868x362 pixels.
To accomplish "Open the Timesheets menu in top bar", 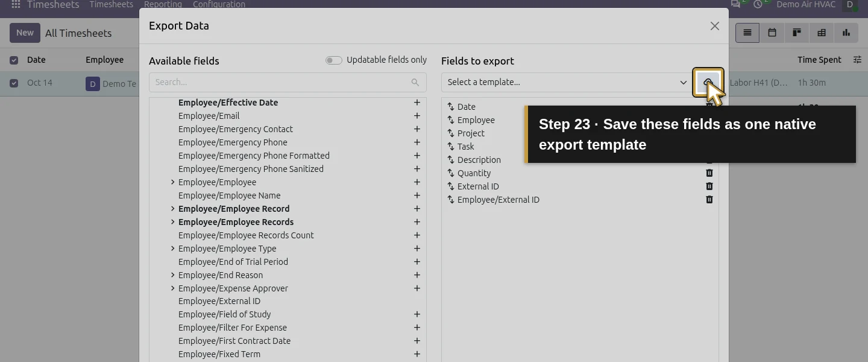I will pos(112,4).
